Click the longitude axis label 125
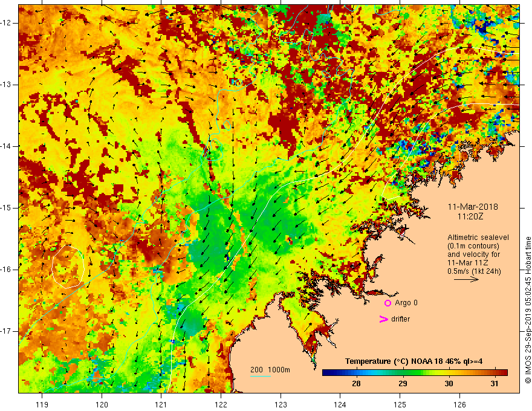Screen dimensions: 532x411 tap(400, 404)
